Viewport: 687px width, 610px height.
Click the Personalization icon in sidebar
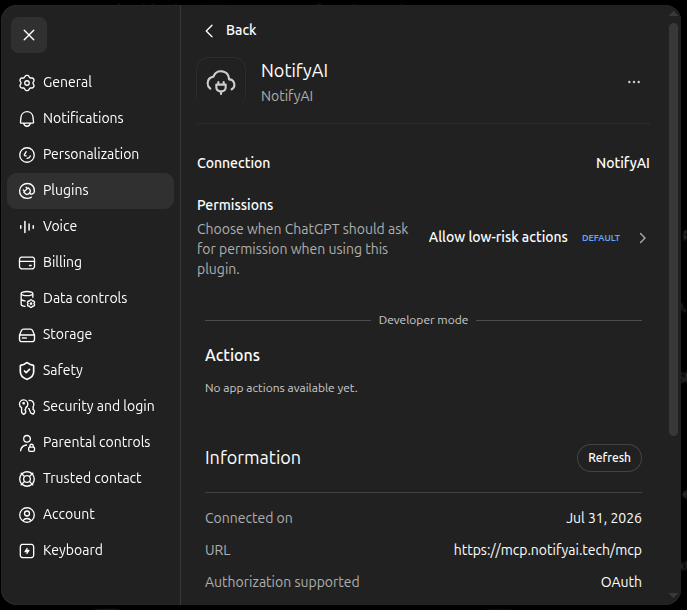(x=27, y=154)
